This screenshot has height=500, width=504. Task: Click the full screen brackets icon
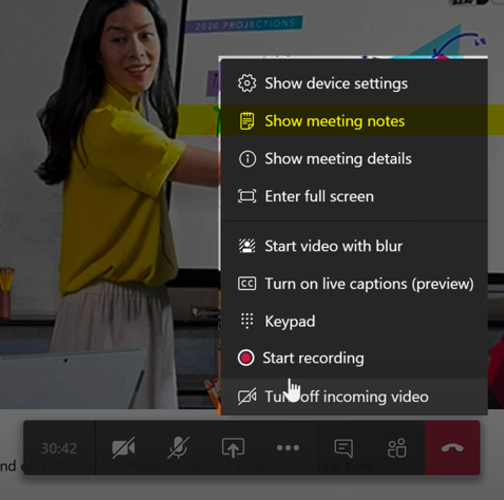point(247,196)
